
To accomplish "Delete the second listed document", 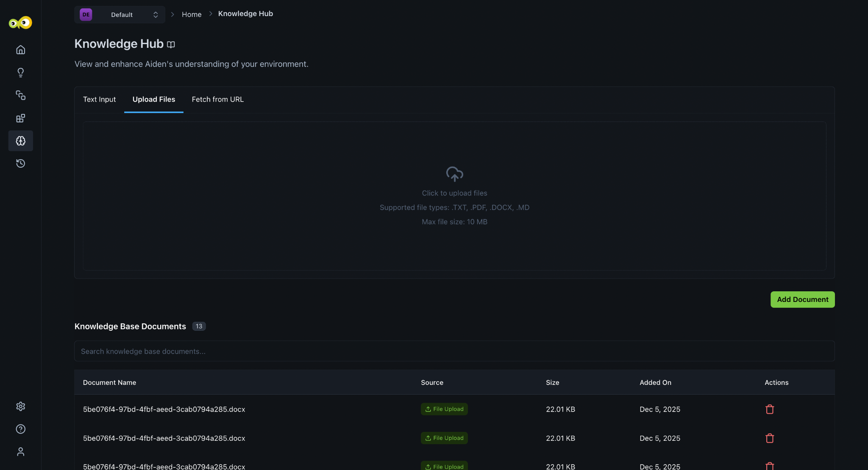I will [x=770, y=438].
